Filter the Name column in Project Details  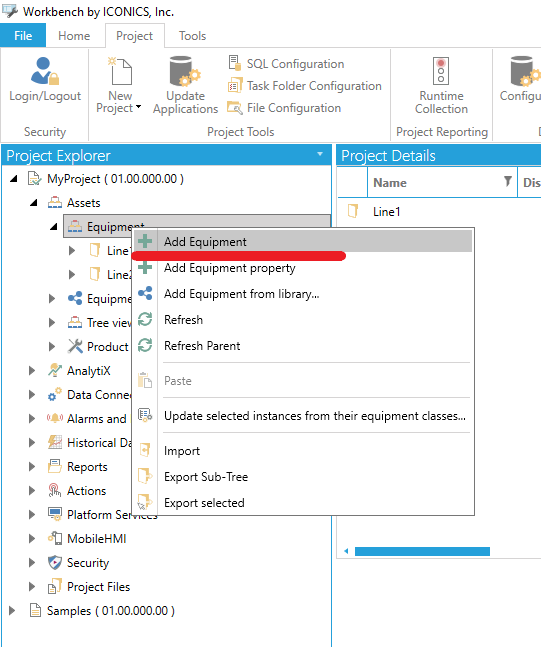[x=508, y=182]
